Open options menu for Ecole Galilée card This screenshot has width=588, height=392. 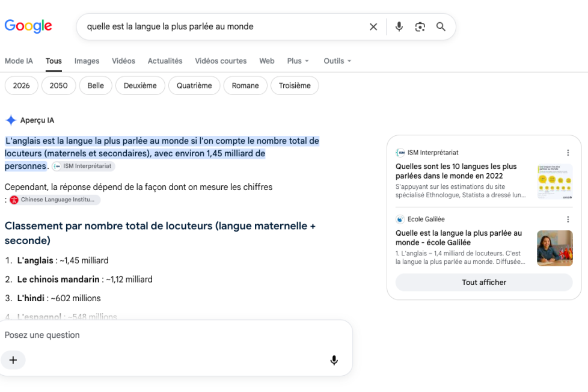pyautogui.click(x=568, y=219)
